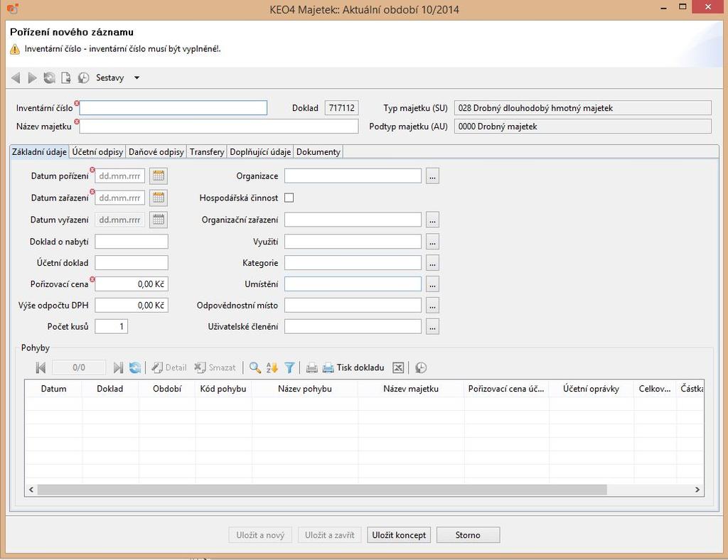Screen dimensions: 728x560
Task: Focus the Inventární číslo input field
Action: click(x=173, y=107)
